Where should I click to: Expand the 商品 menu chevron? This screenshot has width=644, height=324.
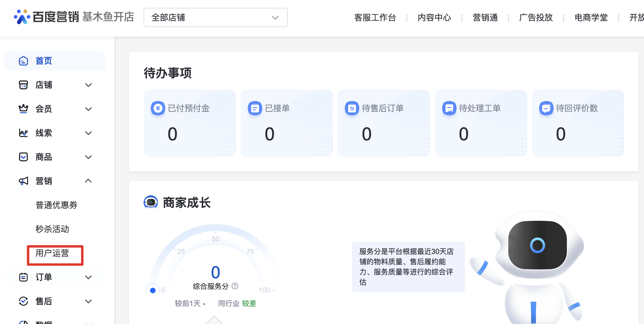[x=88, y=157]
